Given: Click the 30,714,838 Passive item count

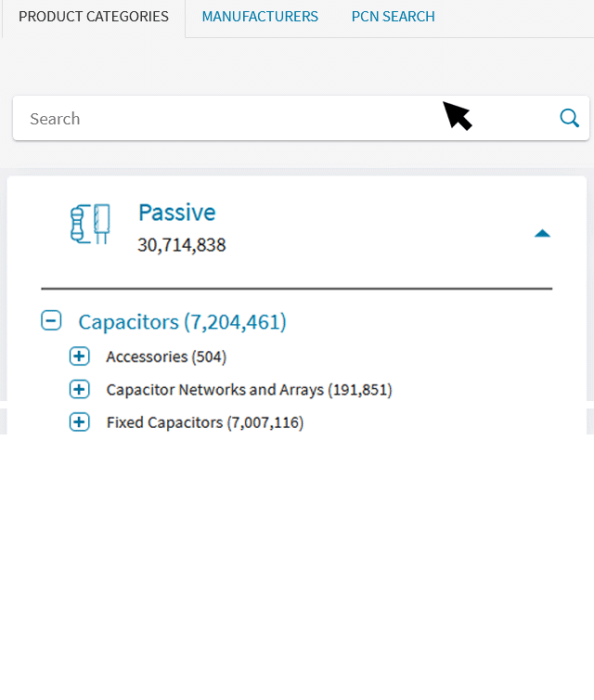Looking at the screenshot, I should pos(182,245).
